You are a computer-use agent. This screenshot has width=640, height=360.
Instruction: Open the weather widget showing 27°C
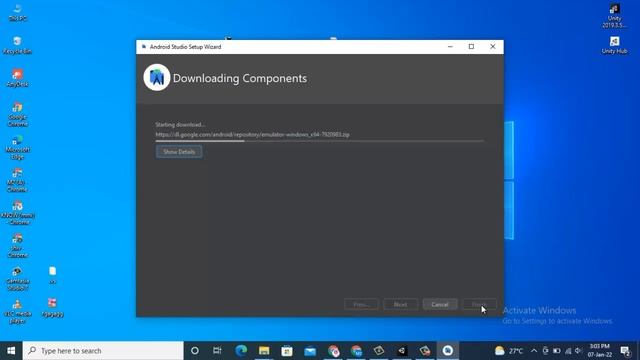509,351
